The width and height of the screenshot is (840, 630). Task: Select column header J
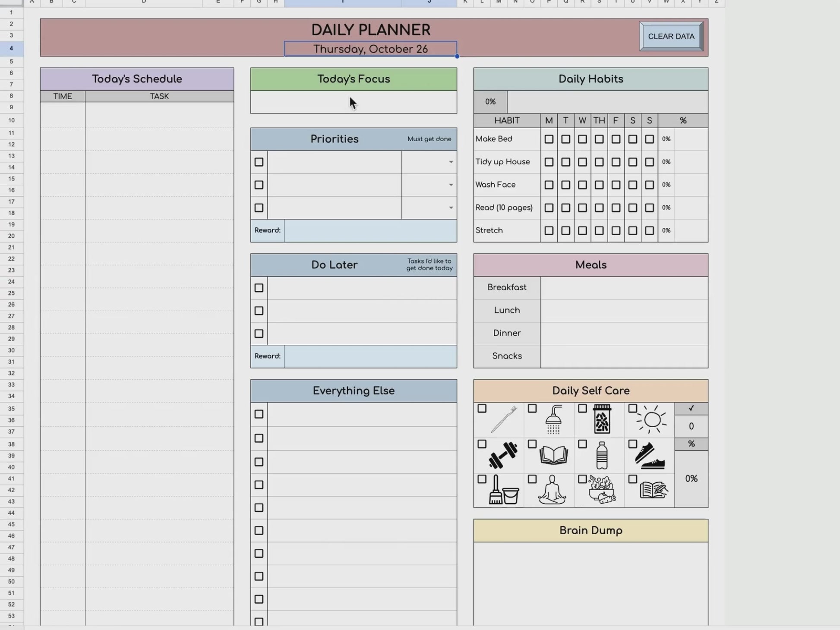coord(429,2)
